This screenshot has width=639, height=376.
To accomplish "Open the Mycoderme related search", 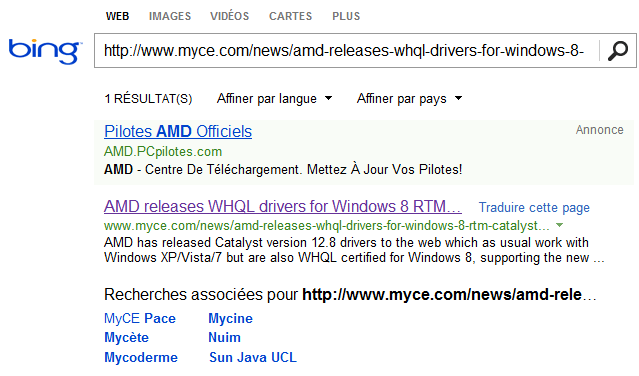I will tap(141, 357).
